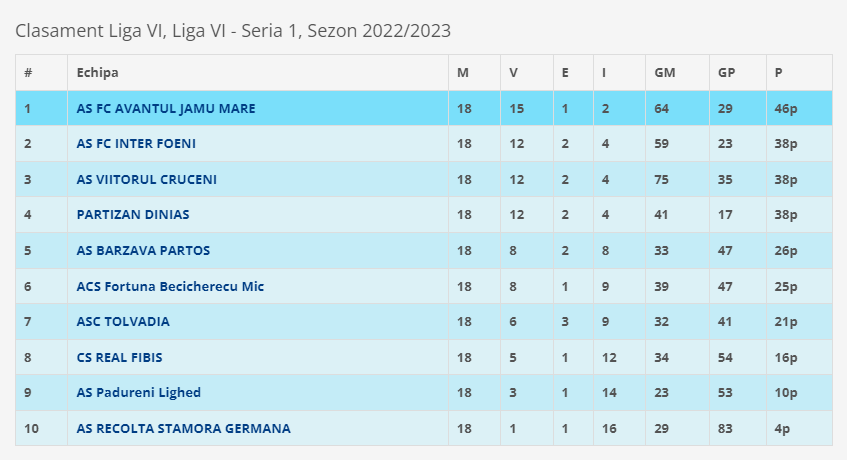Viewport: 847px width, 460px height.
Task: Click the Clasament Liga VI title text
Action: tap(233, 30)
